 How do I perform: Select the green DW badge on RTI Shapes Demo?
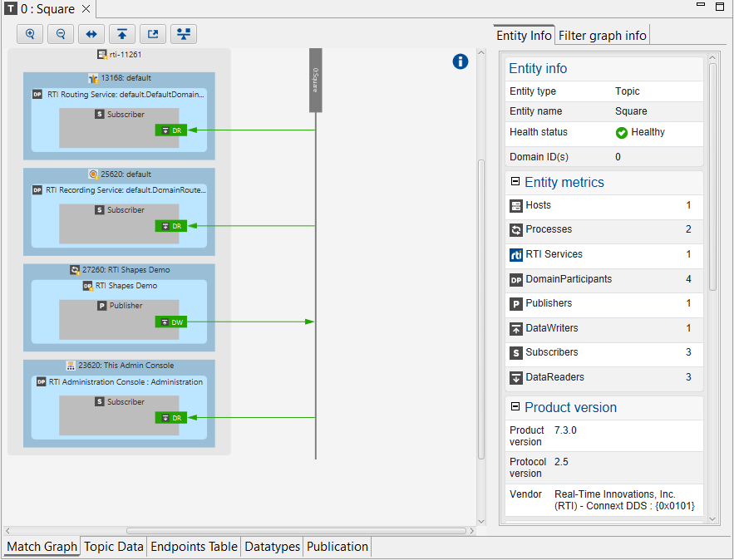point(170,322)
